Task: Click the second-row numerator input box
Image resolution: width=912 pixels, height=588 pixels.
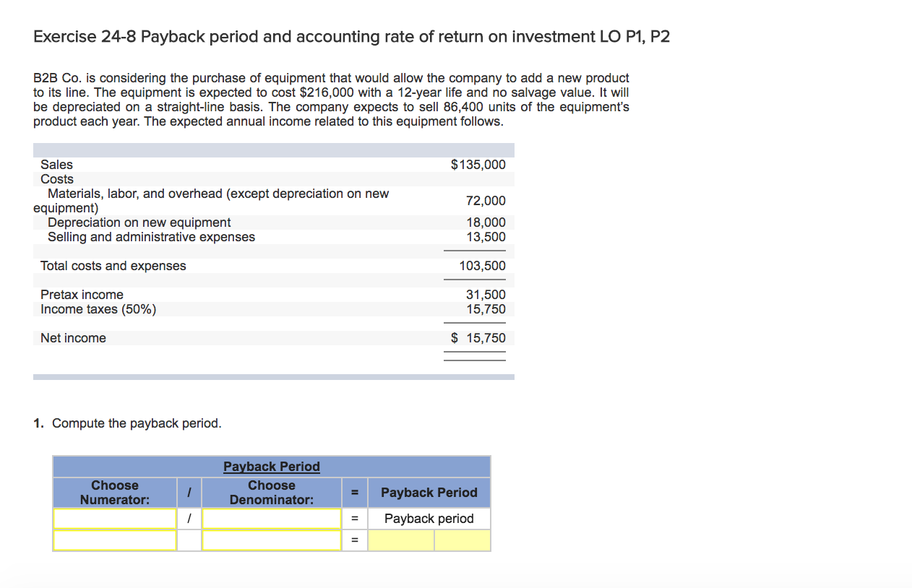Action: [x=115, y=540]
